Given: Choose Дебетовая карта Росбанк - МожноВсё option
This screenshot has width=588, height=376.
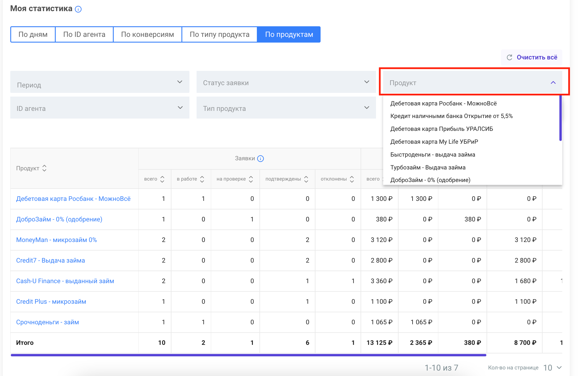Looking at the screenshot, I should 443,103.
